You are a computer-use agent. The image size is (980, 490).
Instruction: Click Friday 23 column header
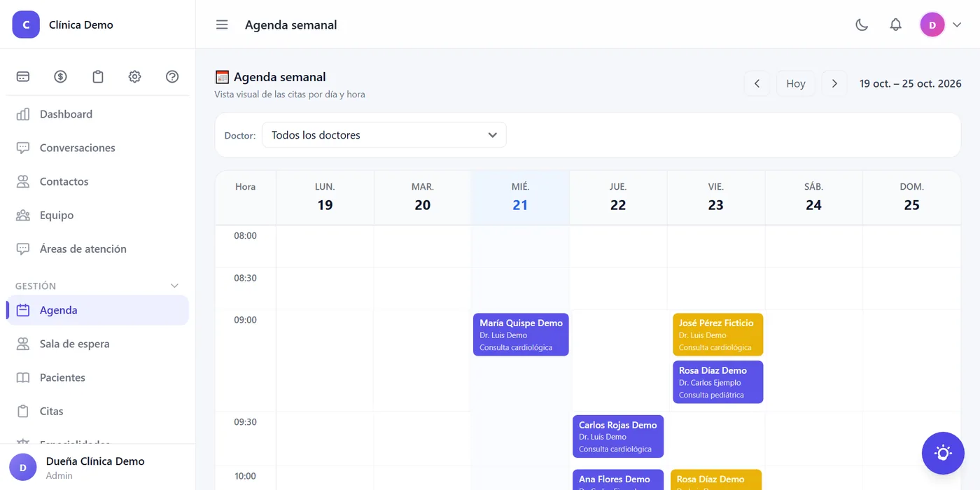[x=715, y=197]
